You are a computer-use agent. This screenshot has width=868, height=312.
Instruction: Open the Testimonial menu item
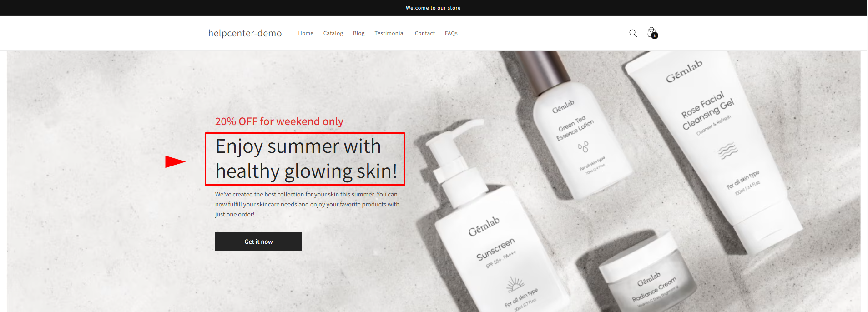click(389, 33)
